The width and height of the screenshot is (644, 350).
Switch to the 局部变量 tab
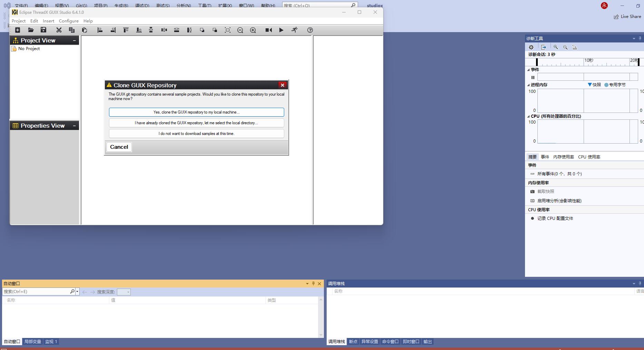pos(33,342)
